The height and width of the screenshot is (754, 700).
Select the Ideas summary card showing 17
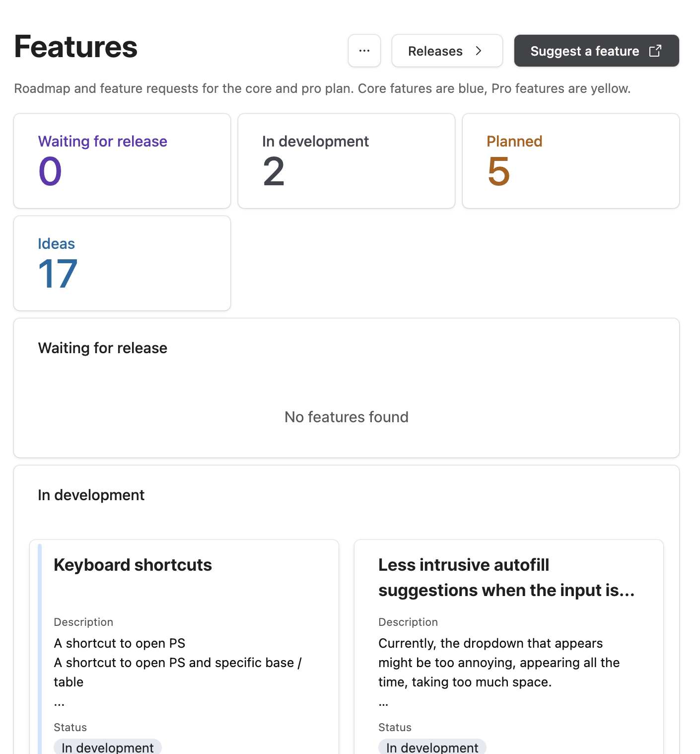(122, 263)
